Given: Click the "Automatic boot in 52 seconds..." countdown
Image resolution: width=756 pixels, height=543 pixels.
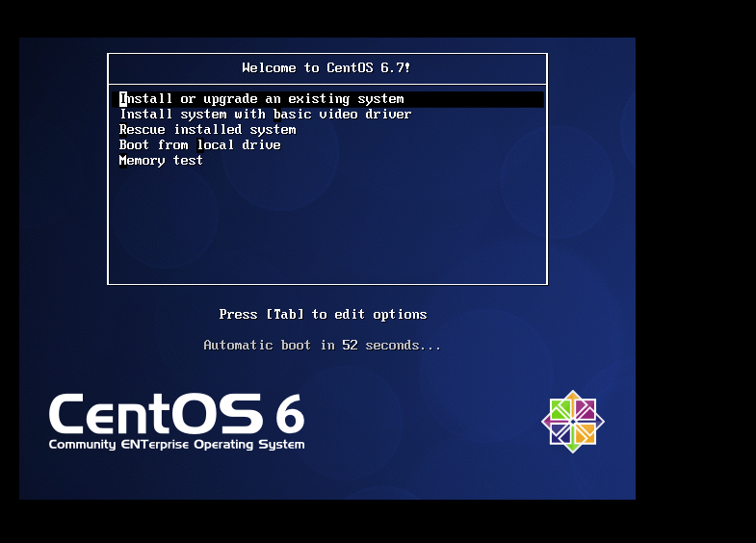Looking at the screenshot, I should pos(322,345).
